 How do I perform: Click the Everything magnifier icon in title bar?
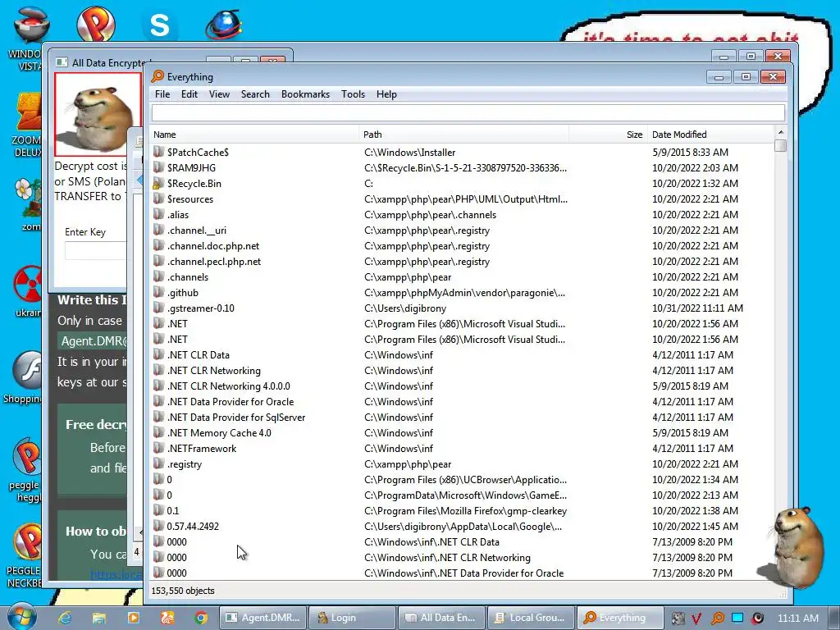tap(157, 76)
